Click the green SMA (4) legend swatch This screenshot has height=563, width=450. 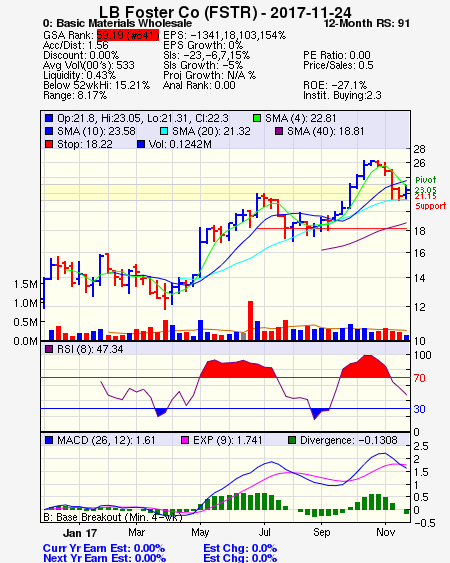coord(257,118)
